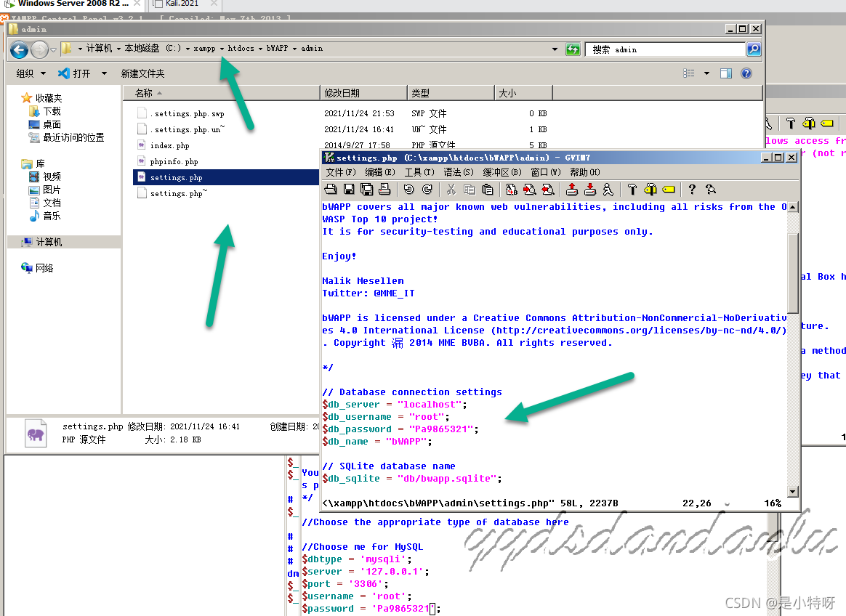Click the GVim jump to tag icon

pos(669,190)
